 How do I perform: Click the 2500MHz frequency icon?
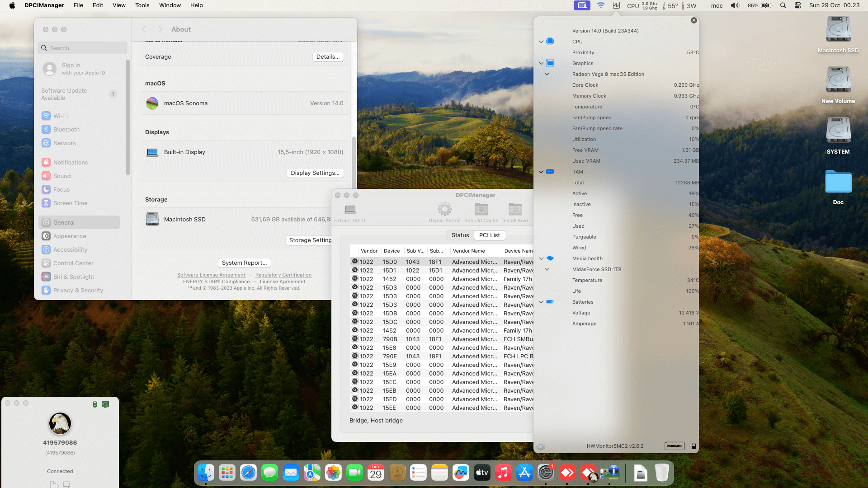click(x=674, y=446)
